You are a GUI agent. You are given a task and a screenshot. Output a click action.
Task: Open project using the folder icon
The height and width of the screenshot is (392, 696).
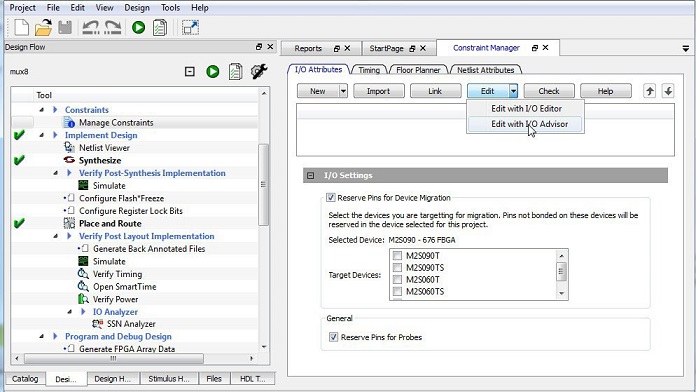(x=44, y=28)
